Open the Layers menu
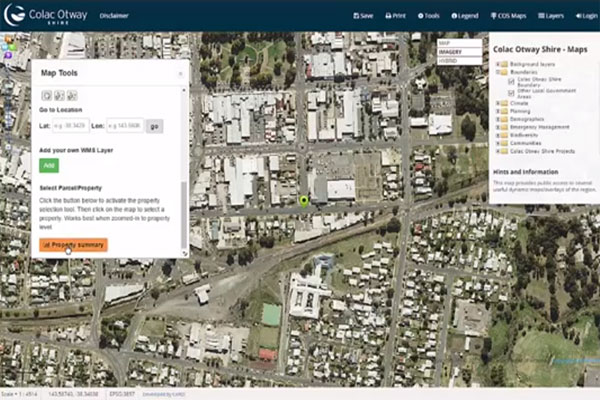 [x=551, y=16]
